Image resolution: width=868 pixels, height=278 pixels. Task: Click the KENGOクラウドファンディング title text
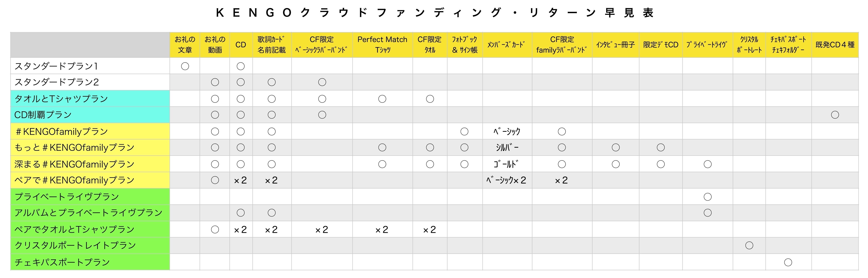click(434, 13)
